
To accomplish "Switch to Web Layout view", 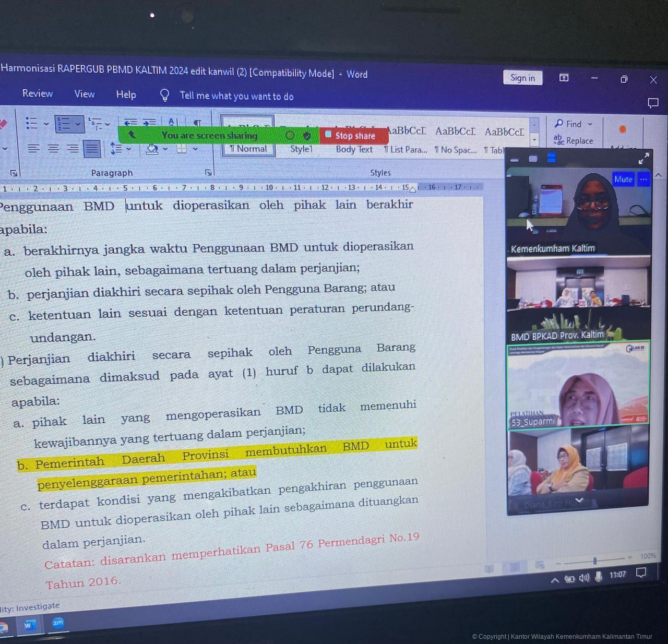I will coord(540,565).
